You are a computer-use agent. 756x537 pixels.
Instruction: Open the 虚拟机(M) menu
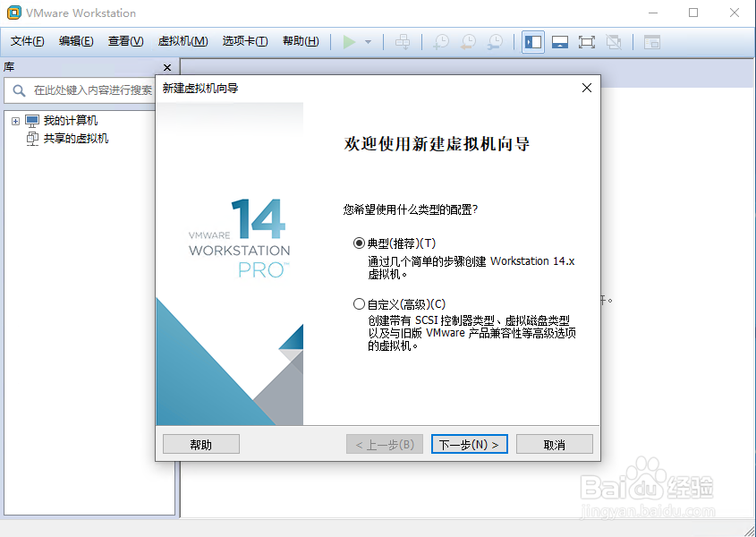pos(183,40)
